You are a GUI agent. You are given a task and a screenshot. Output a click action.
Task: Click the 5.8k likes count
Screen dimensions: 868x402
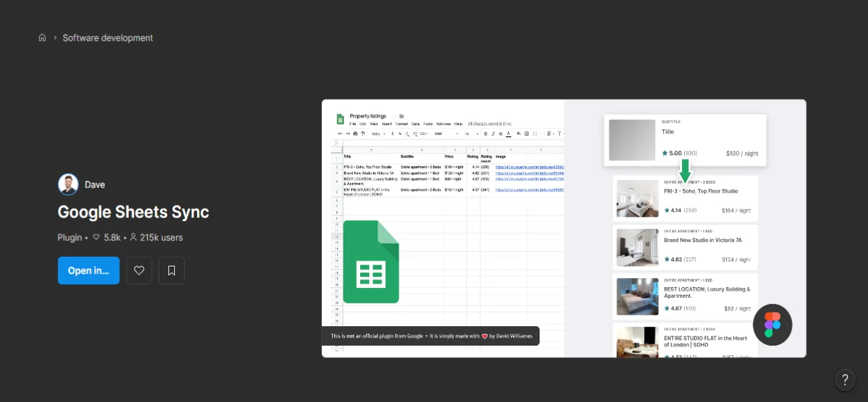click(x=106, y=237)
